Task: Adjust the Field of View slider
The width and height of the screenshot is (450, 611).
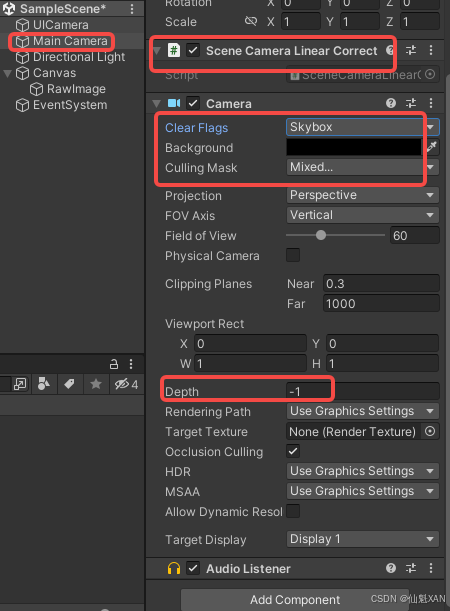Action: 335,235
